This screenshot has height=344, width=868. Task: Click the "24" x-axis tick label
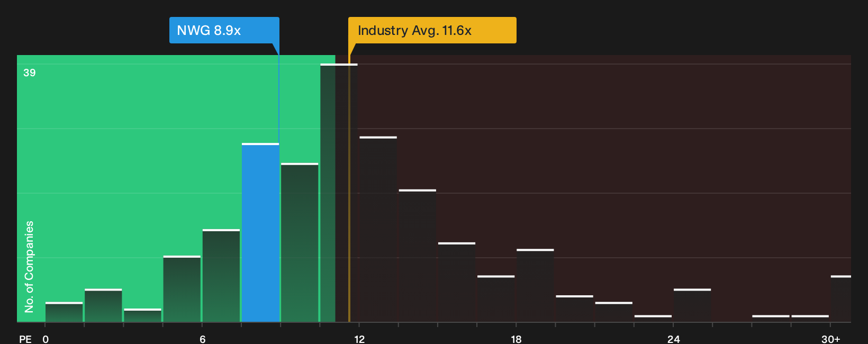coord(674,339)
